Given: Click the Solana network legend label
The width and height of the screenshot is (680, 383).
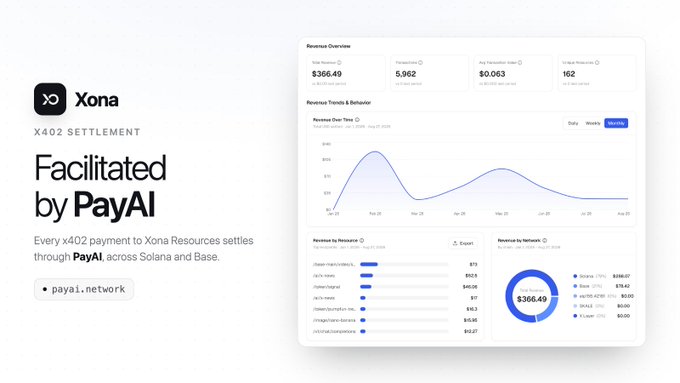Looking at the screenshot, I should 586,276.
